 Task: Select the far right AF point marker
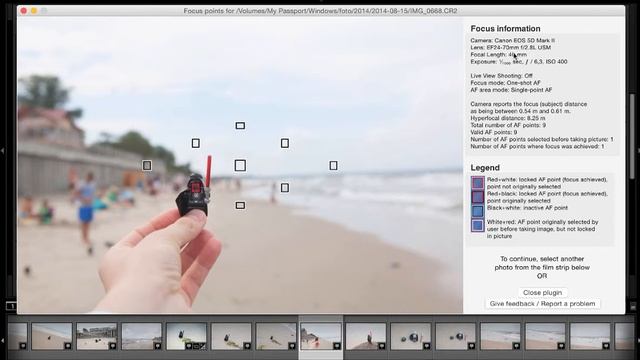pos(333,165)
